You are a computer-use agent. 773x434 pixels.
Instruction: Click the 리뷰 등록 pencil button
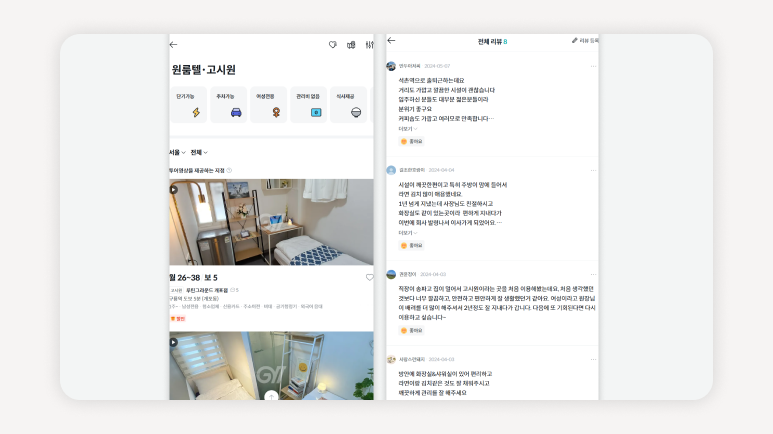click(x=585, y=40)
